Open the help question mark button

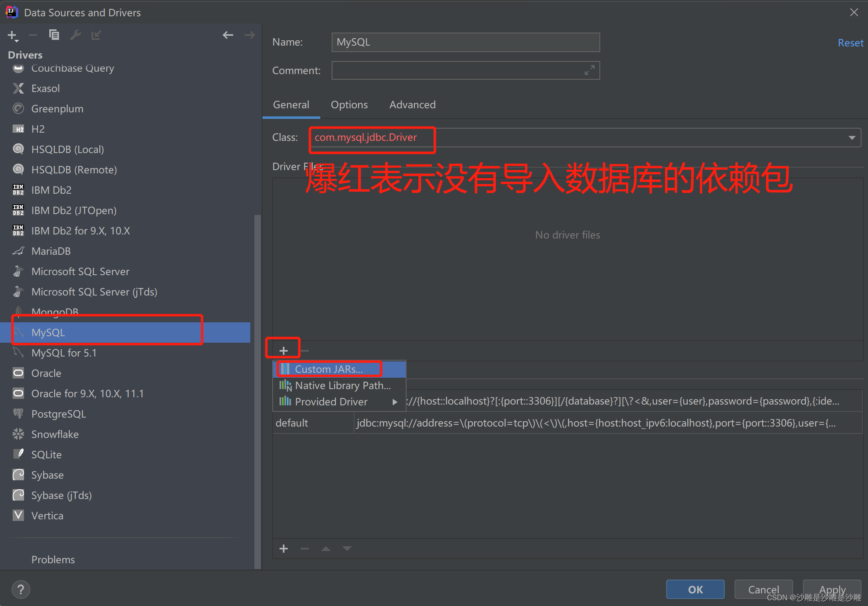coord(21,589)
